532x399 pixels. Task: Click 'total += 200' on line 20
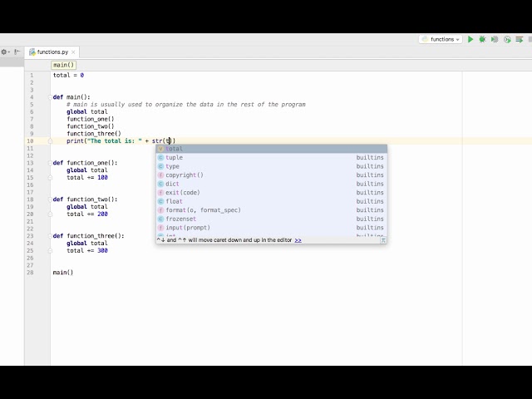click(86, 214)
